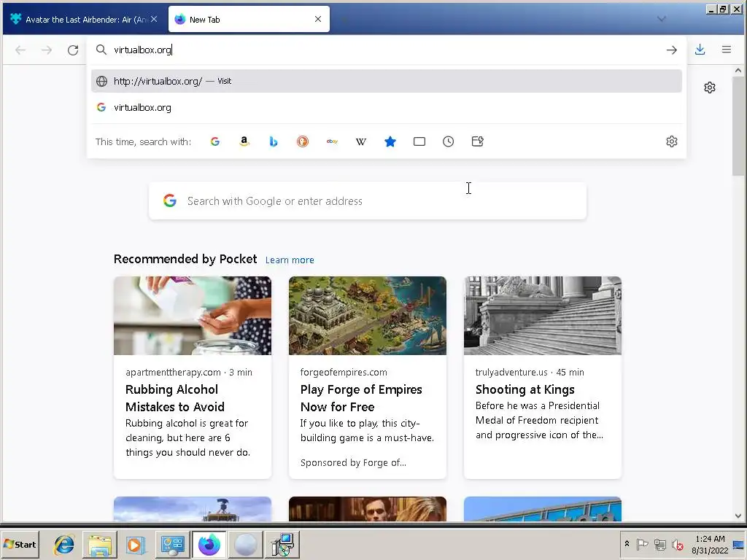Image resolution: width=747 pixels, height=560 pixels.
Task: Open the Windows Start menu
Action: (20, 544)
